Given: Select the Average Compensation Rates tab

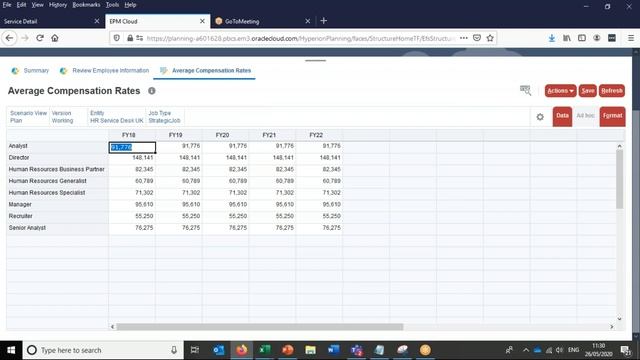Looking at the screenshot, I should [205, 71].
